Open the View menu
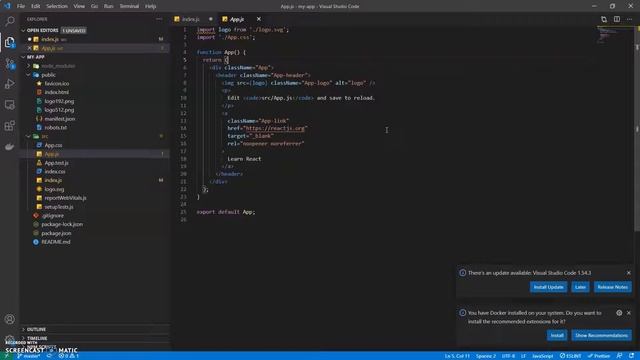The image size is (640, 360). [x=79, y=6]
